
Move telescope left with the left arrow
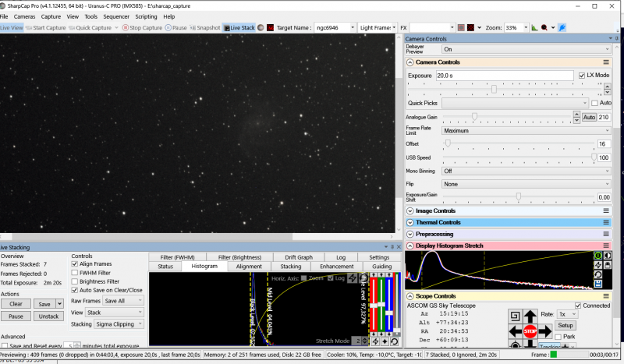point(515,331)
